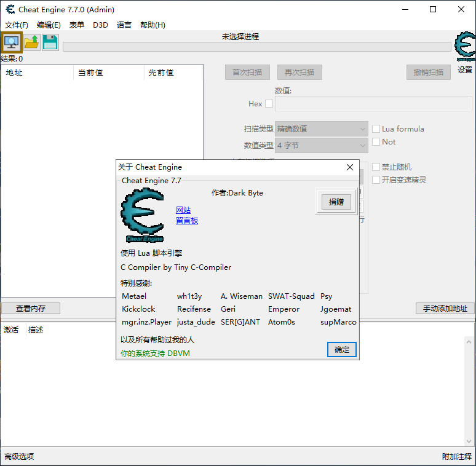Open the 表单 menu
Image resolution: width=476 pixels, height=466 pixels.
[76, 25]
